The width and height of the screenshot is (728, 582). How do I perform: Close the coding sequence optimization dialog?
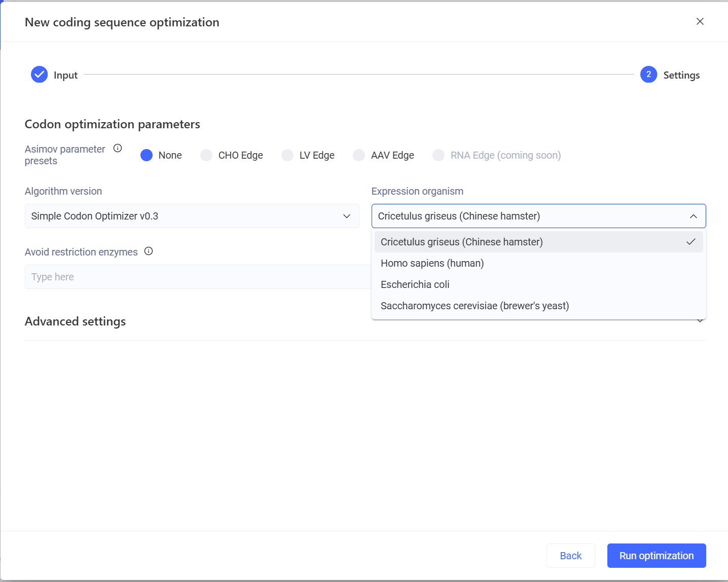point(700,21)
